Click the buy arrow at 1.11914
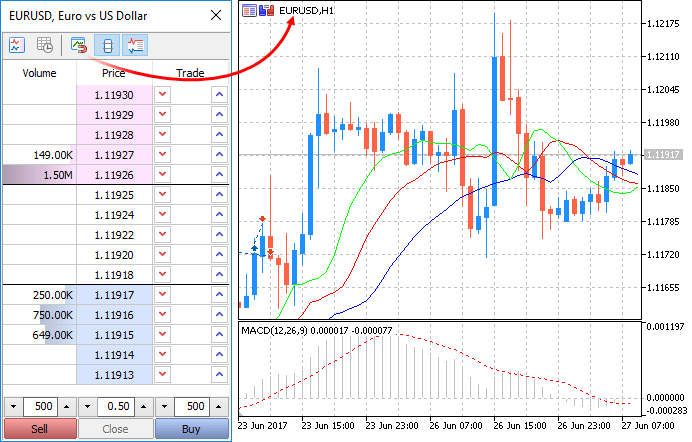 (x=219, y=354)
